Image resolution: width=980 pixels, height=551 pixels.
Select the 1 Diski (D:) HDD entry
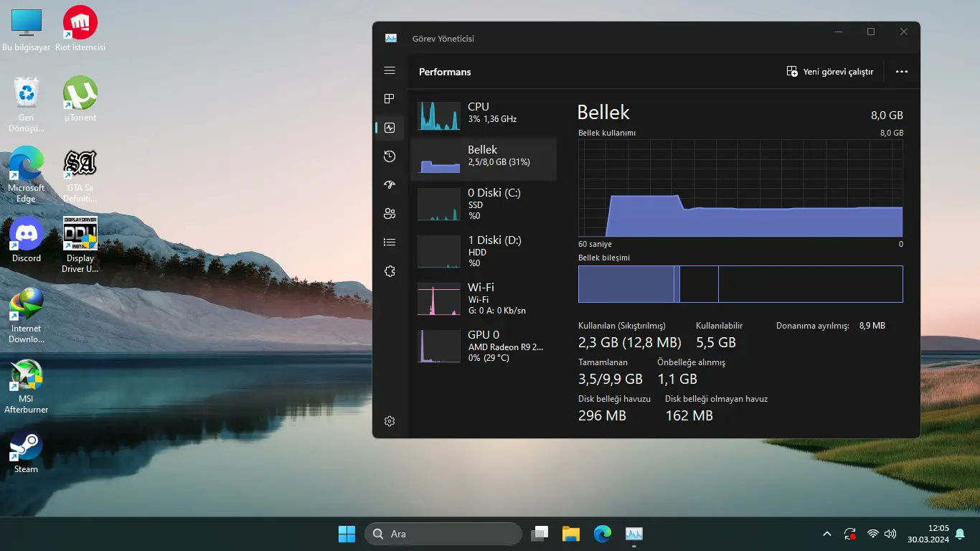coord(484,252)
